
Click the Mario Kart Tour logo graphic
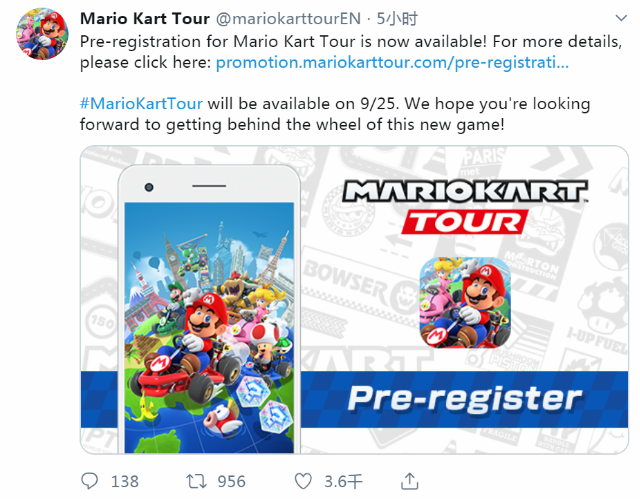(x=465, y=207)
